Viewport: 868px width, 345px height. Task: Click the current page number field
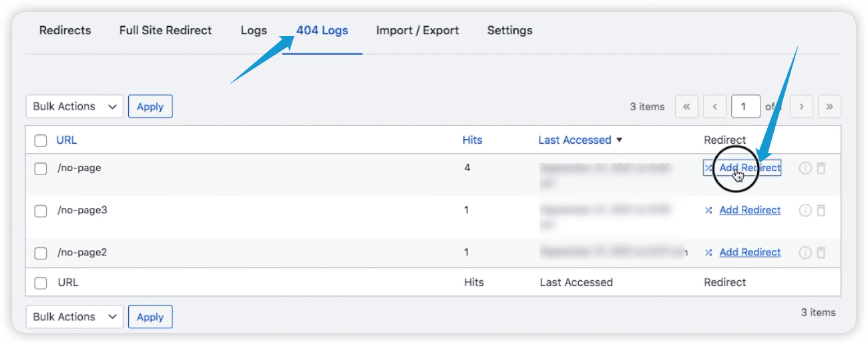746,106
